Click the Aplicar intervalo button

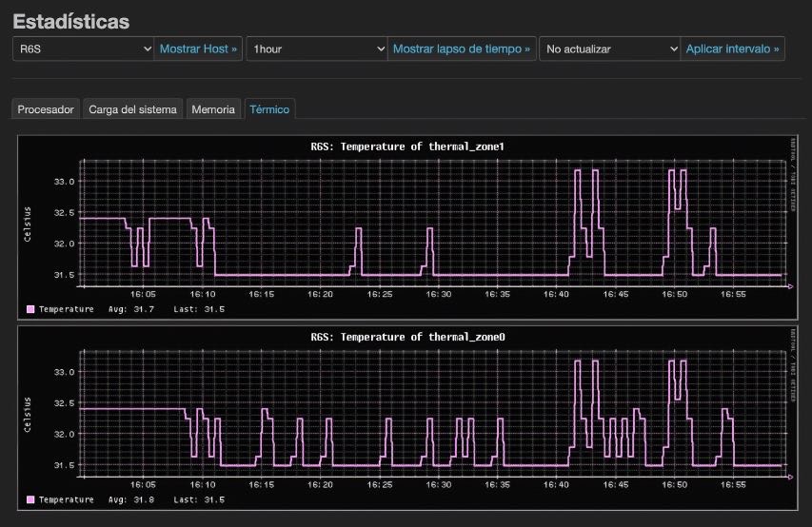coord(732,49)
